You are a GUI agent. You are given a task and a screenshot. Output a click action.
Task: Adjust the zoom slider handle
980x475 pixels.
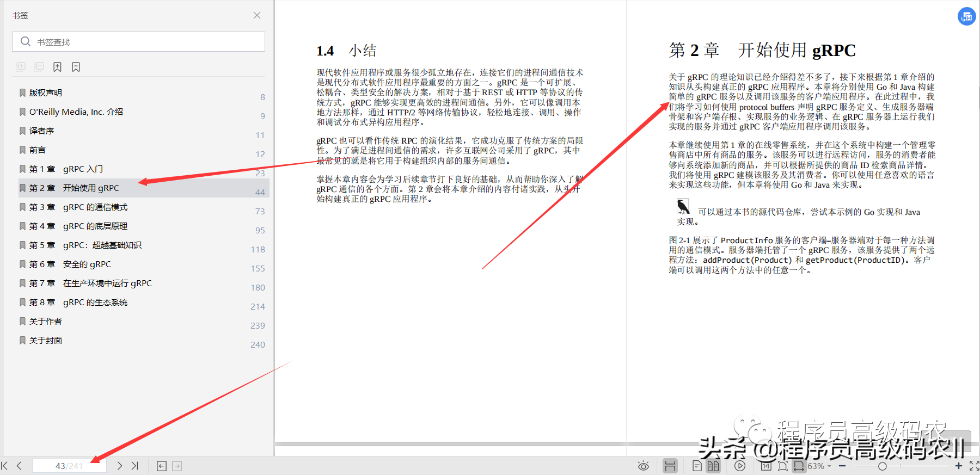pos(883,466)
